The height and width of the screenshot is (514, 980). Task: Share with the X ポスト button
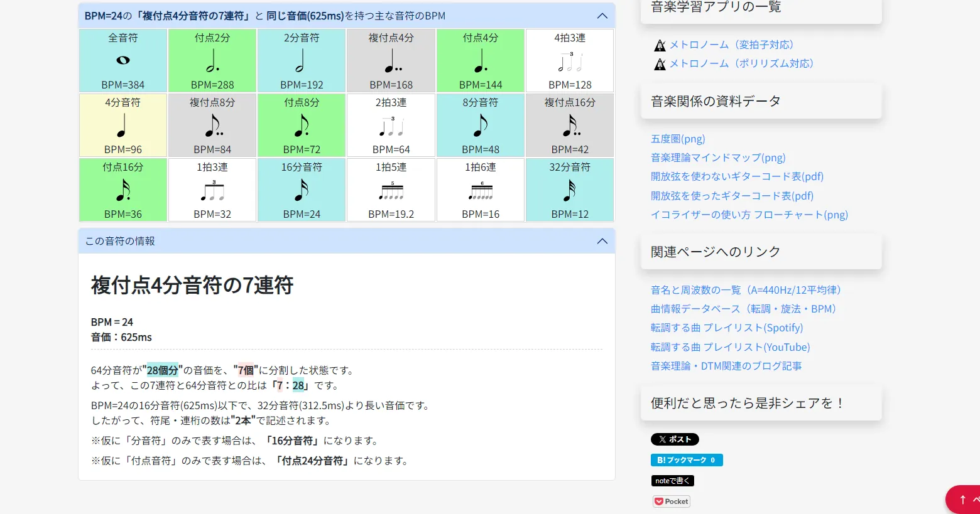click(x=675, y=439)
